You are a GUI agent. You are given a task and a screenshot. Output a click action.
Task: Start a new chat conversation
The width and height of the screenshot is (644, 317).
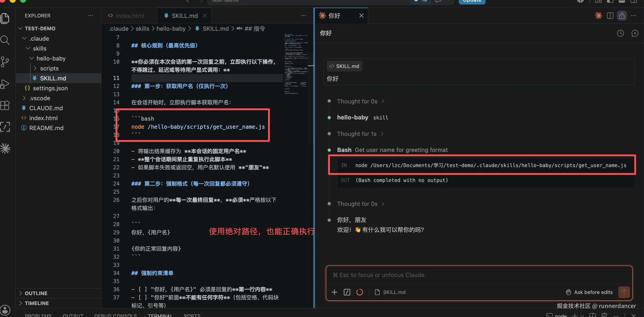click(x=635, y=33)
